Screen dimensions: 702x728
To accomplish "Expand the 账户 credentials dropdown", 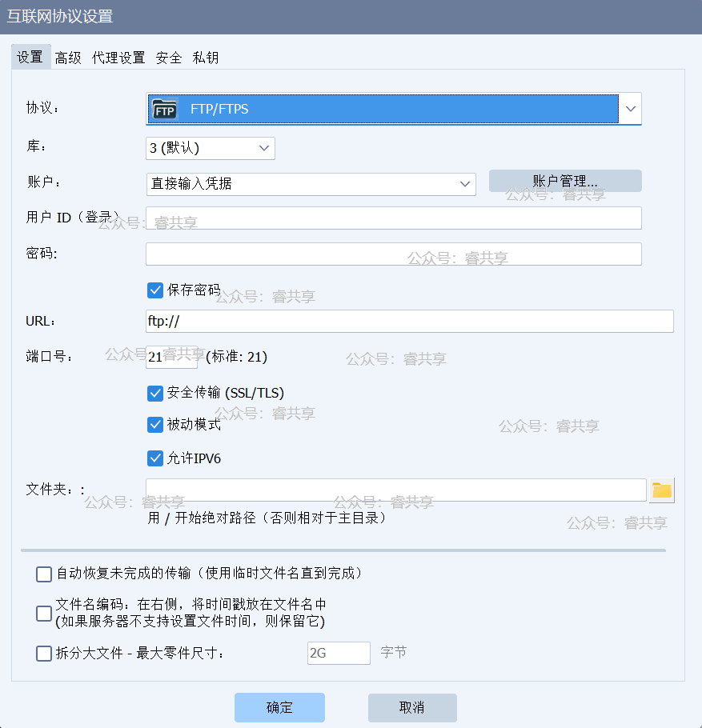I will 311,183.
